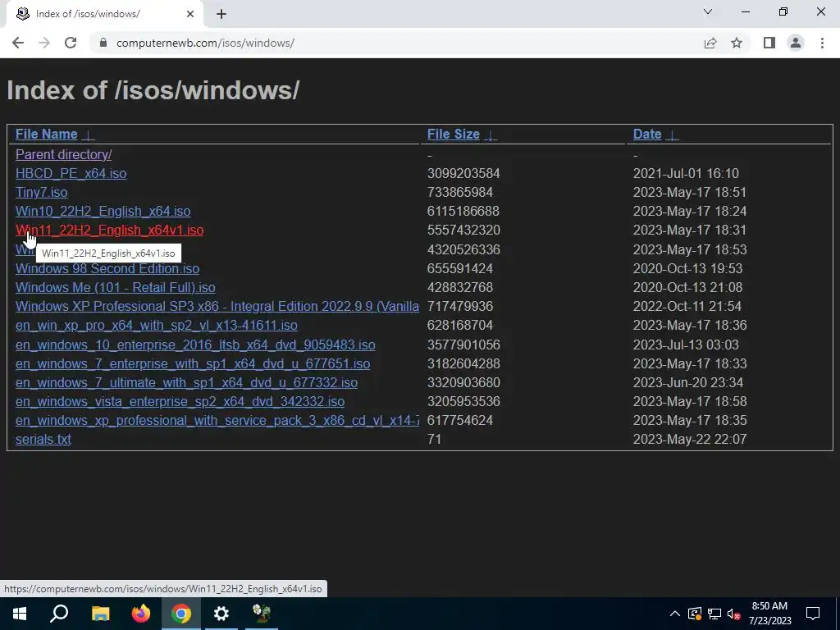Click date 2023-May-22 22:07
This screenshot has height=630, width=840.
pyautogui.click(x=690, y=440)
